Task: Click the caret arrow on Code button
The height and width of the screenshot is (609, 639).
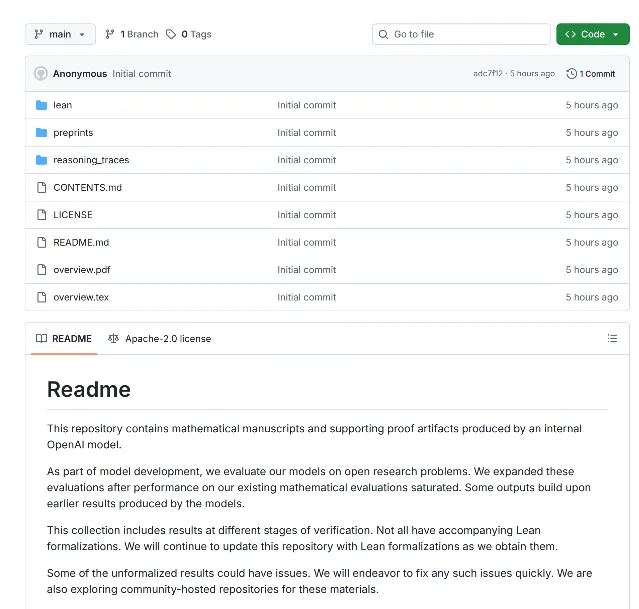Action: 615,35
